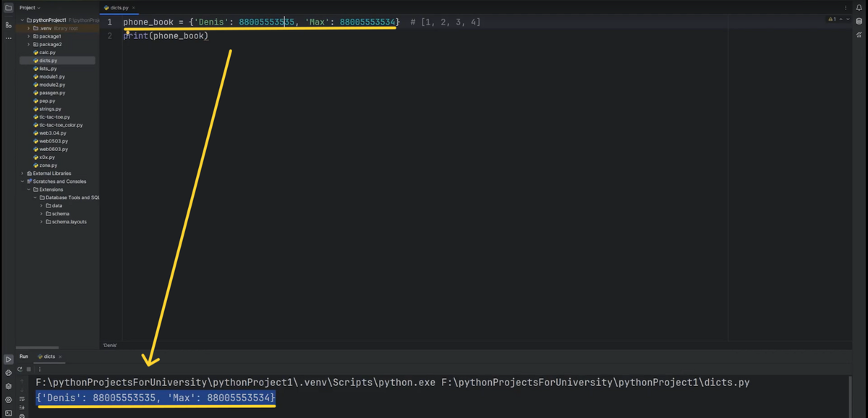Click scroll-to-end icon in Run console gutter
The width and height of the screenshot is (868, 418).
[22, 407]
